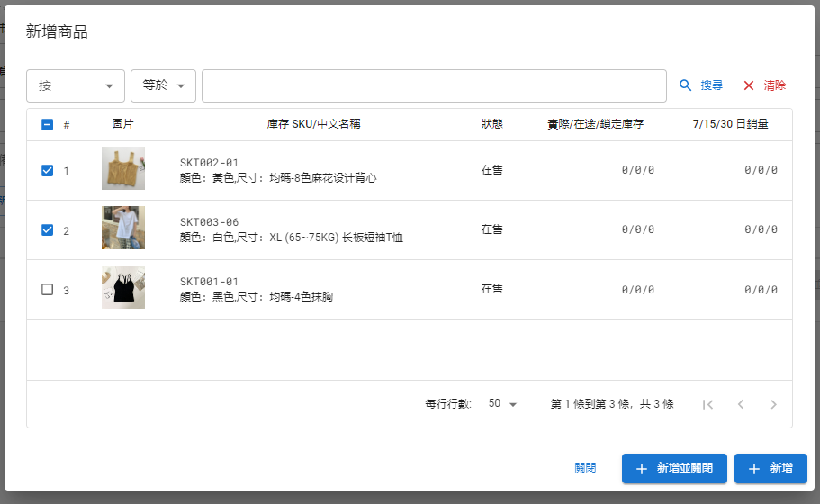Uncheck row 2 SKT003-06 checkbox

(x=47, y=230)
